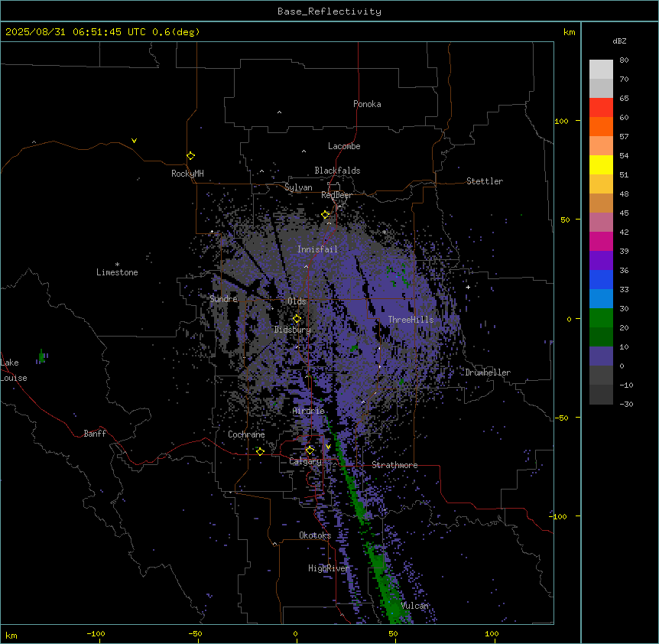Click the Calgary city label
The width and height of the screenshot is (659, 644).
point(305,461)
